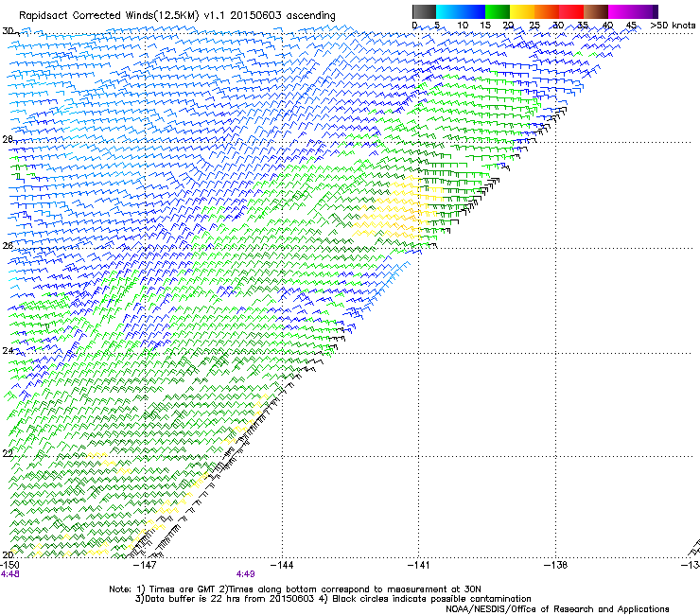The height and width of the screenshot is (615, 700).
Task: Click the latitude label '28'
Action: [8, 139]
